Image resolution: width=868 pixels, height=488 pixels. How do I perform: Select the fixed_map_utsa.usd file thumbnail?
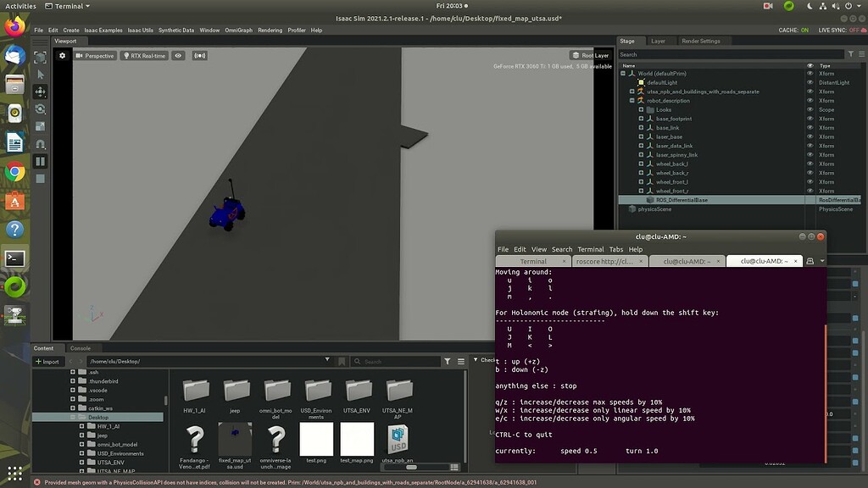point(235,439)
